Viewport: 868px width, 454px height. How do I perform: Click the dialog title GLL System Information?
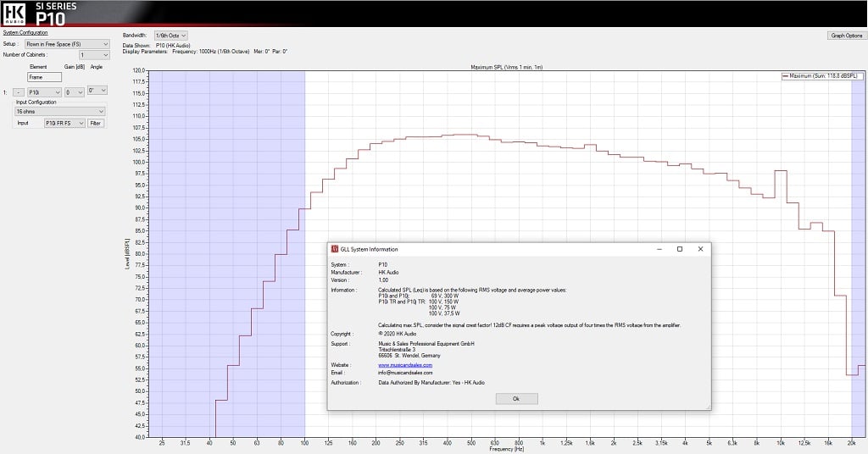click(369, 249)
